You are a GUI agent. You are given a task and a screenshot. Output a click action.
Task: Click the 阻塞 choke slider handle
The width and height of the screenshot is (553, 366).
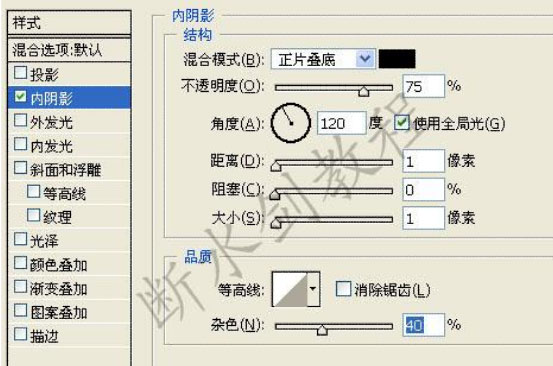[275, 194]
